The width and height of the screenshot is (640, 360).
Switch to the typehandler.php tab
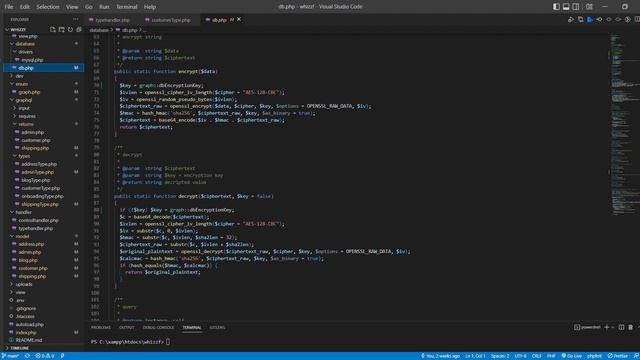point(112,20)
